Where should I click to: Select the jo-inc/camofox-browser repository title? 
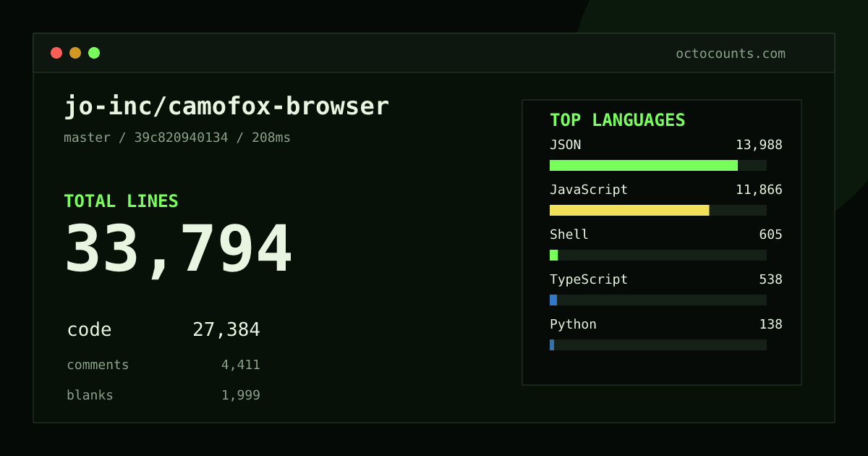pyautogui.click(x=226, y=106)
